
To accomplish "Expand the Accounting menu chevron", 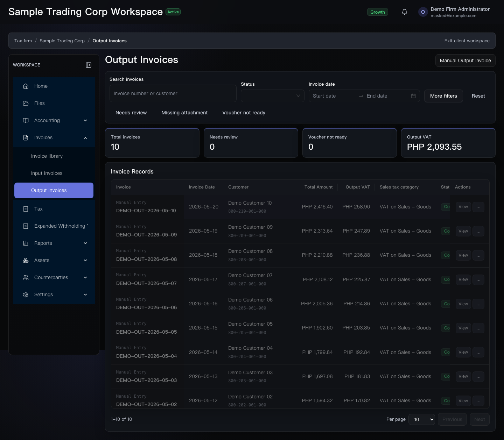I will (85, 121).
